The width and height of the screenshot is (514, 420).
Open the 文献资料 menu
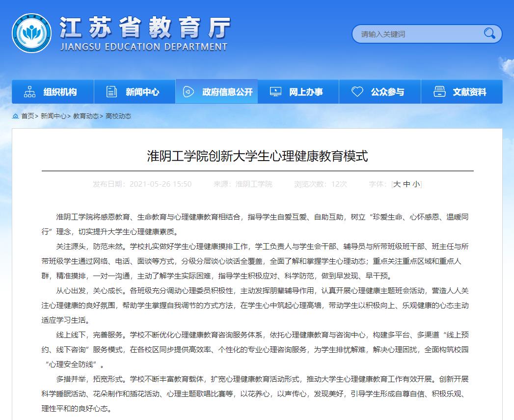point(461,91)
